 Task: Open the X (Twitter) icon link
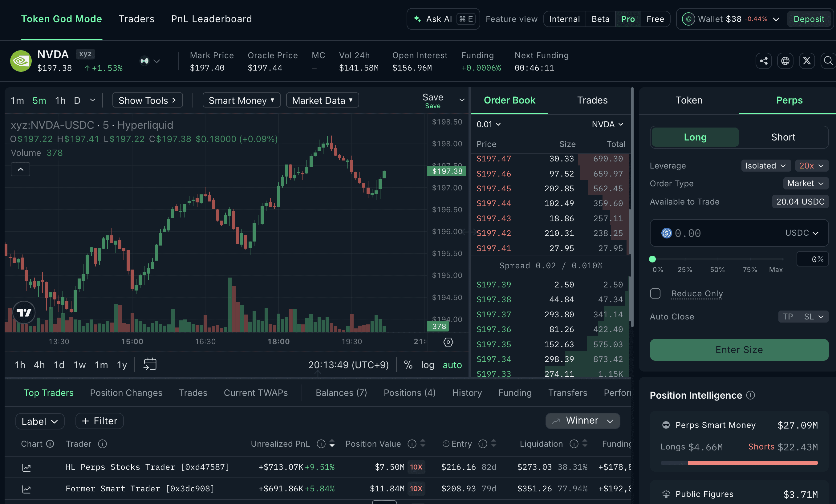[807, 61]
